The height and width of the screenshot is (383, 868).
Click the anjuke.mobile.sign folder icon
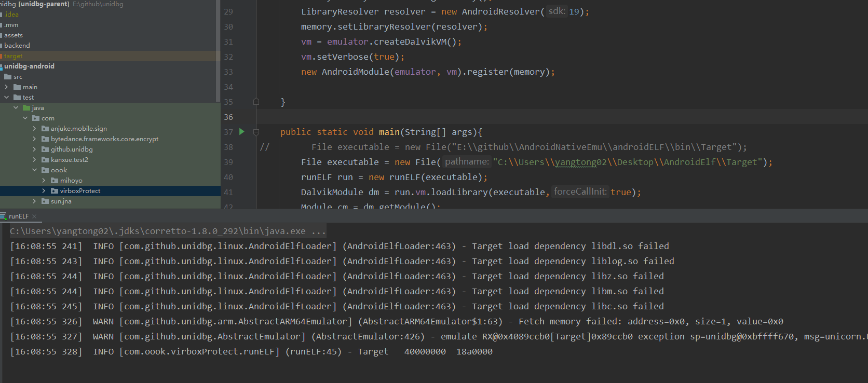click(45, 129)
